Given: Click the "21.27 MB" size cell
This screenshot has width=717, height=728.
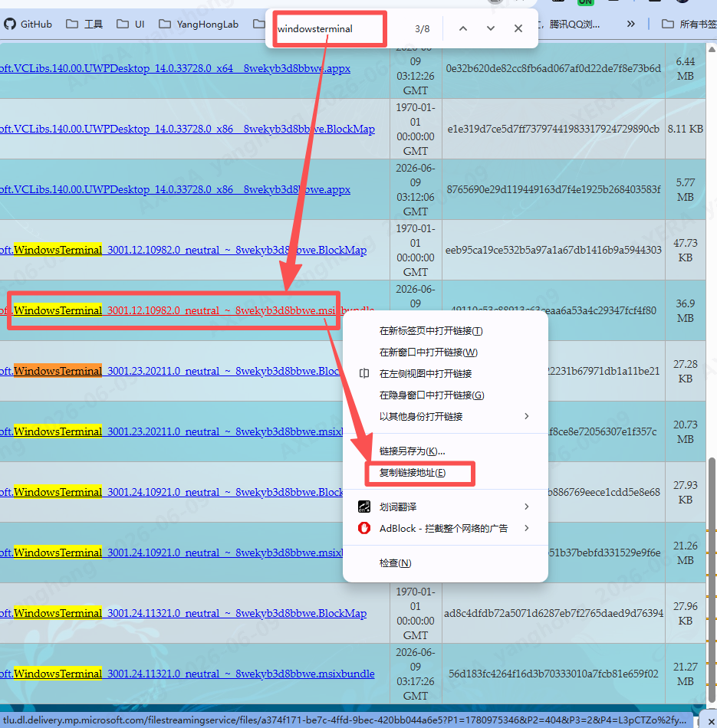Looking at the screenshot, I should [x=686, y=674].
